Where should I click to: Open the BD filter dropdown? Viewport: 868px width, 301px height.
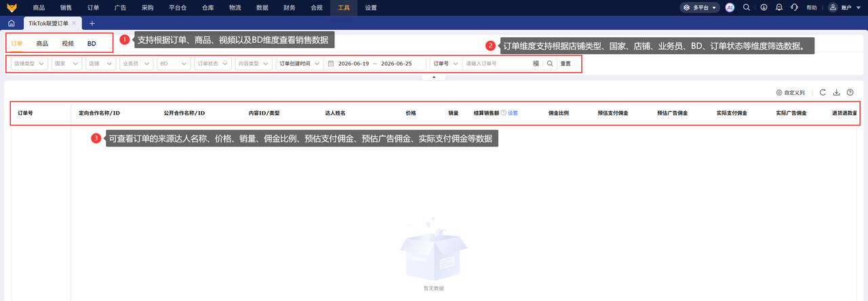coord(174,63)
